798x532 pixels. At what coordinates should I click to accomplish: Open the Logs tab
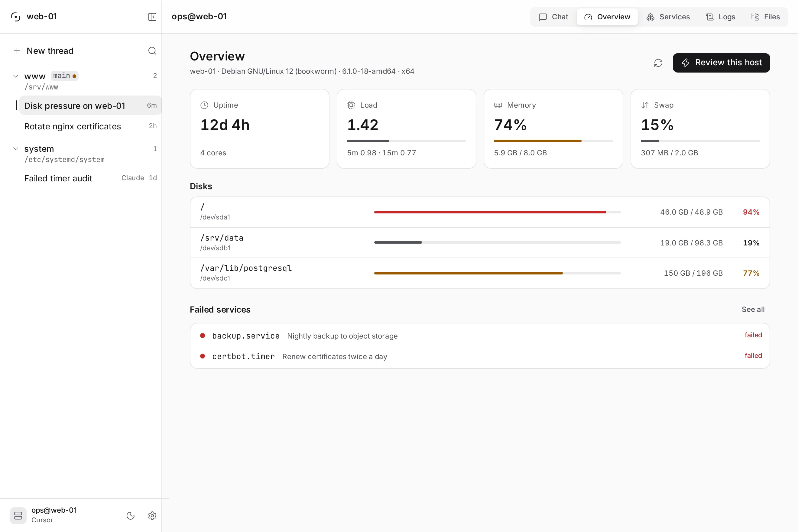pyautogui.click(x=720, y=17)
